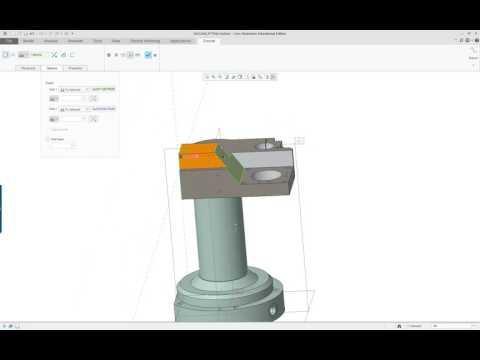Switch to the Model ribbon tab
Screen dimensions: 480x360
coord(28,41)
